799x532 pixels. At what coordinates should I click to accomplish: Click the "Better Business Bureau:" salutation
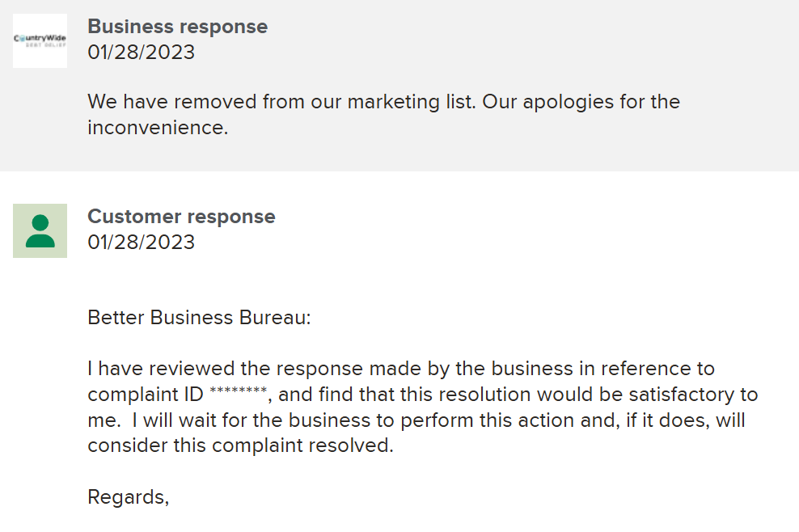(x=199, y=318)
